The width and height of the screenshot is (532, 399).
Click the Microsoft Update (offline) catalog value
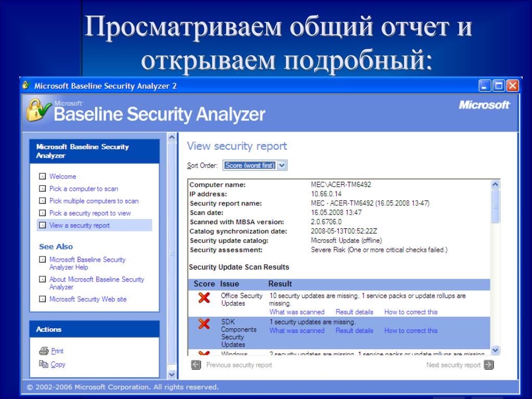click(346, 240)
